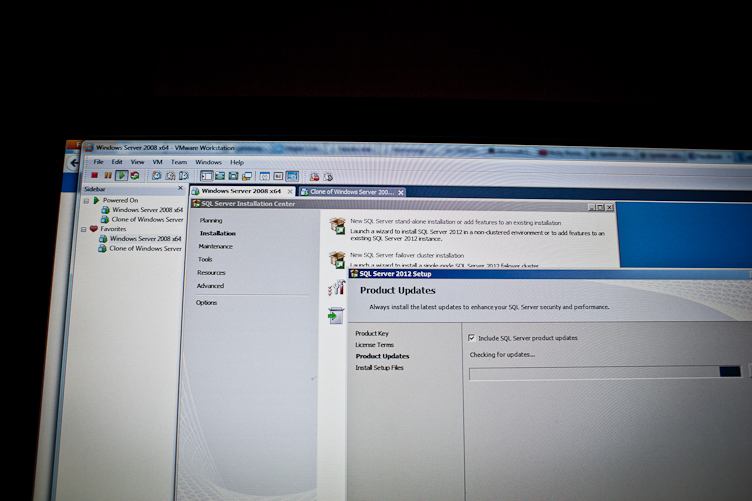Image resolution: width=752 pixels, height=501 pixels.
Task: Click the box icon beside stand-alone installation link
Action: click(x=337, y=225)
